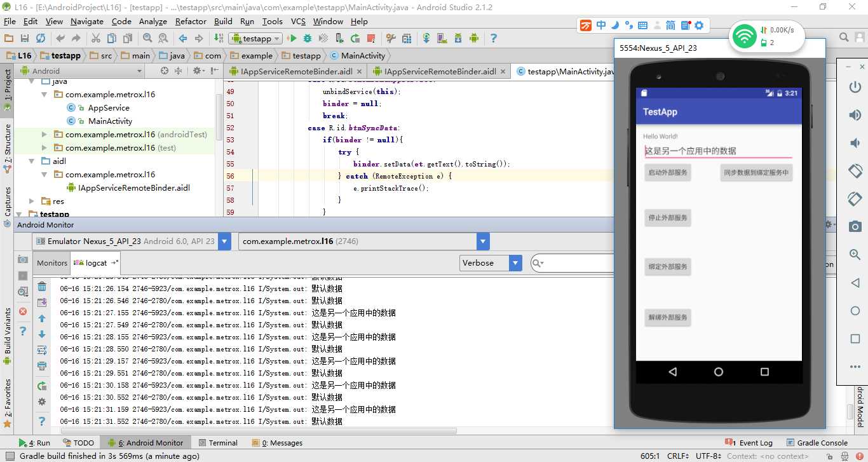Restart logcat with the green restart icon

(x=42, y=386)
